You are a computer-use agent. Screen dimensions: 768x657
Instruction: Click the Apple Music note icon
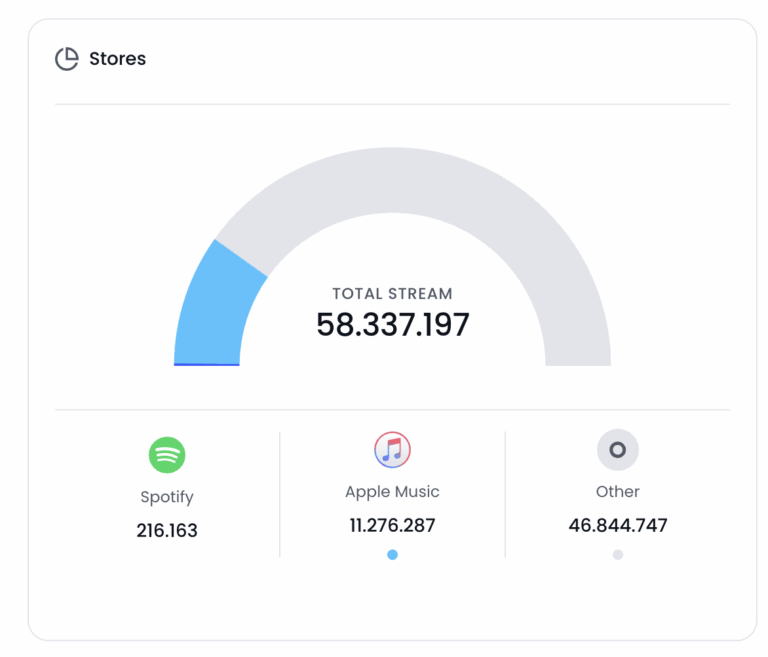pyautogui.click(x=392, y=450)
